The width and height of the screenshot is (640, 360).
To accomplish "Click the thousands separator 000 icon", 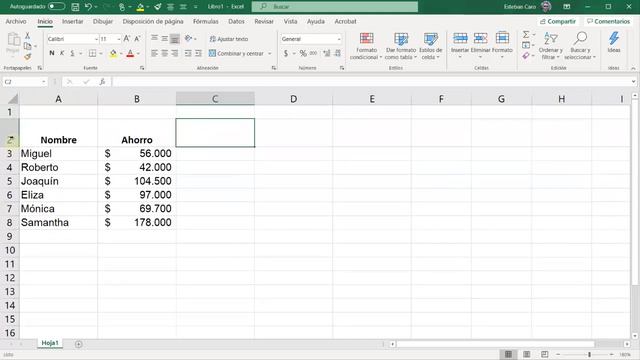I will click(313, 53).
